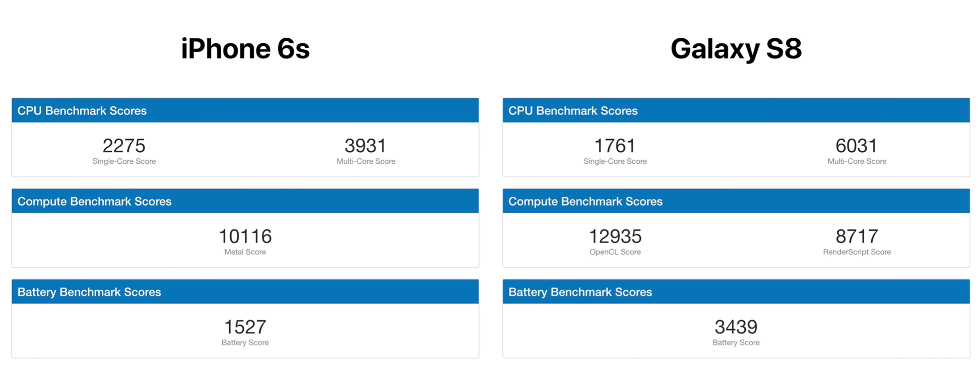This screenshot has width=980, height=370.
Task: Click Multi-Core Score label under 6031
Action: click(x=857, y=161)
